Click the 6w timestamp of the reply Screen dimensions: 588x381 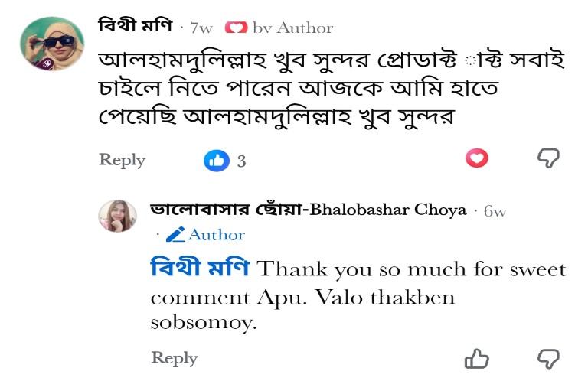click(x=495, y=211)
